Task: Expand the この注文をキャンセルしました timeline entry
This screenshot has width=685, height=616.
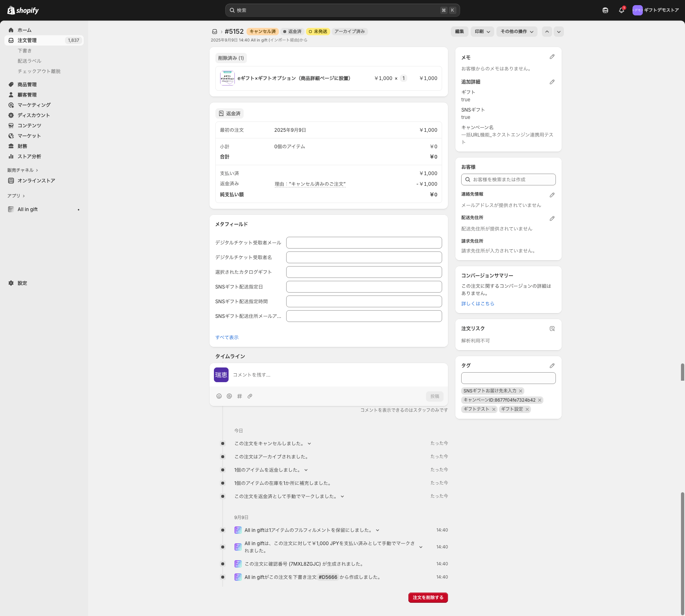Action: [x=309, y=443]
